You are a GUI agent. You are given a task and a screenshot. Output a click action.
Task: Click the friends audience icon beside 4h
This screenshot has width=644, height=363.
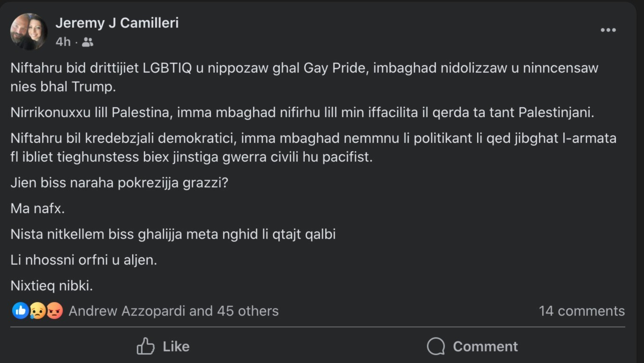87,42
